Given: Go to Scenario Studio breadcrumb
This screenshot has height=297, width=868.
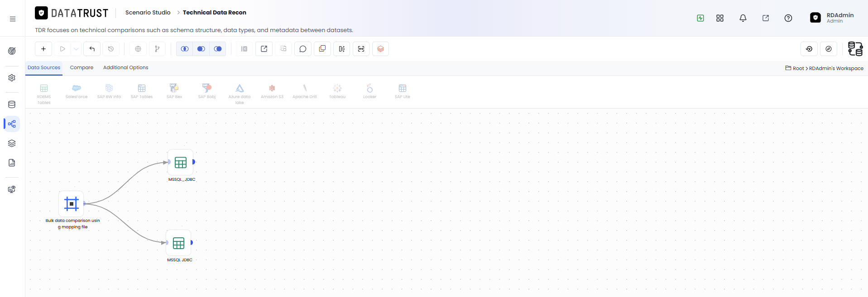Looking at the screenshot, I should [148, 13].
